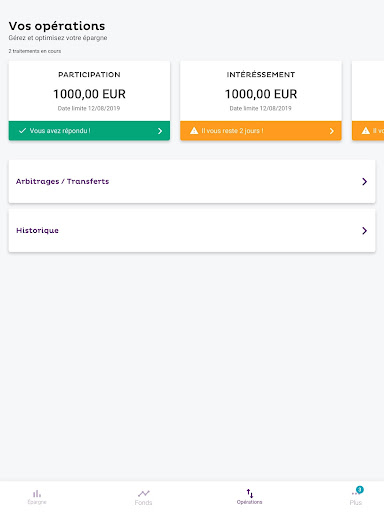
Task: Switch to the Fonds tab label
Action: point(143,502)
